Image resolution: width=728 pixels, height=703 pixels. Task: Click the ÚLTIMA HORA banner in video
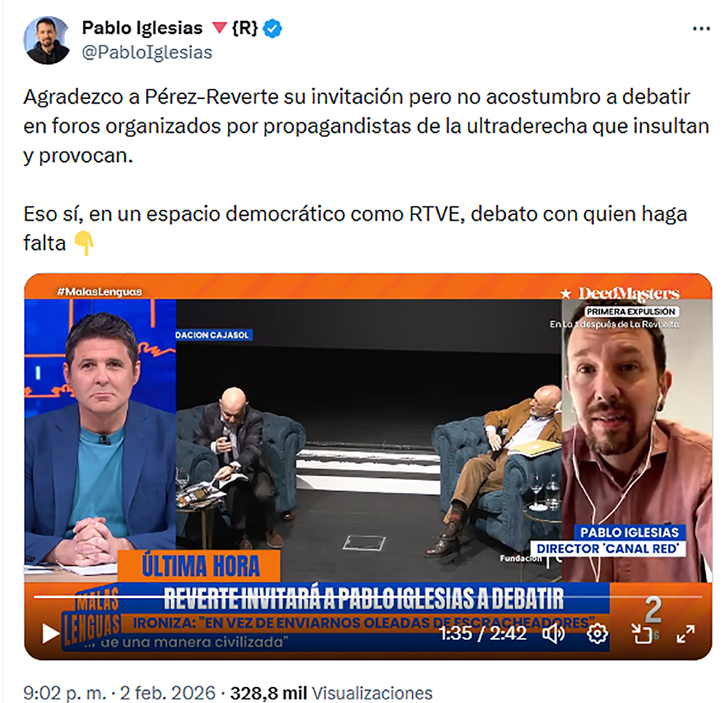pyautogui.click(x=199, y=566)
